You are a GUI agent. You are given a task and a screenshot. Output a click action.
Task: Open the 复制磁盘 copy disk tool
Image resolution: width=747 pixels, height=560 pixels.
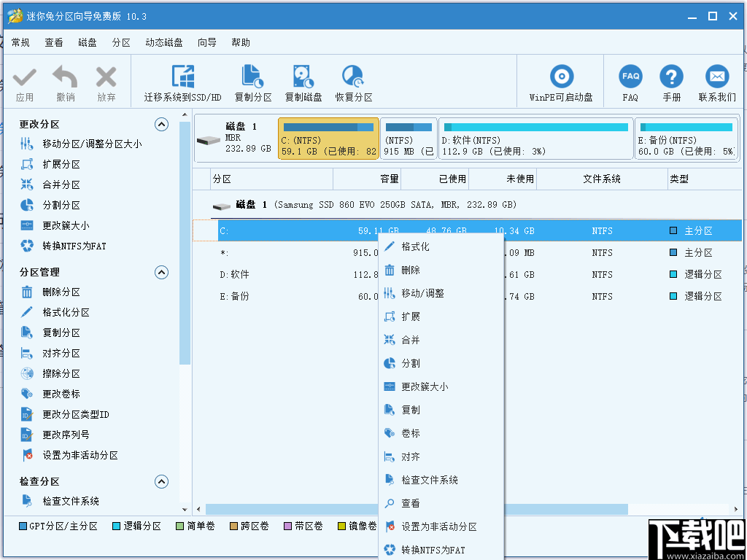point(303,81)
